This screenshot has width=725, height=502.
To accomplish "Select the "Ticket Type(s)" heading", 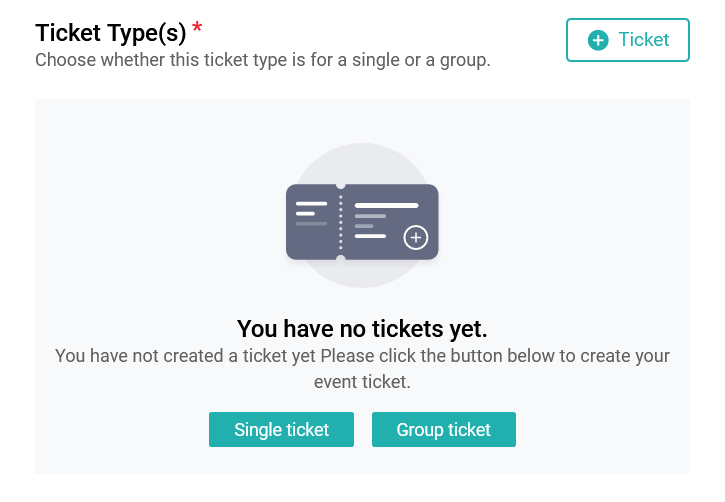I will click(x=111, y=33).
